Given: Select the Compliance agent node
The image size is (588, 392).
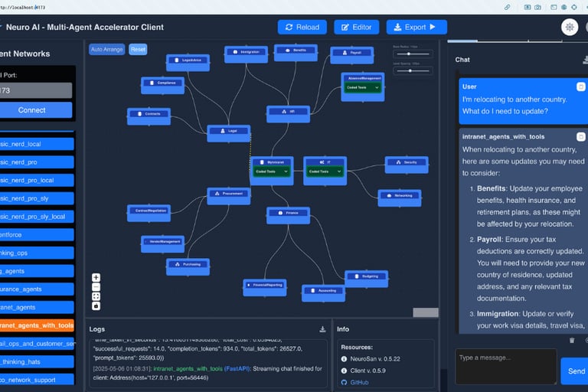Looking at the screenshot, I should coord(162,85).
